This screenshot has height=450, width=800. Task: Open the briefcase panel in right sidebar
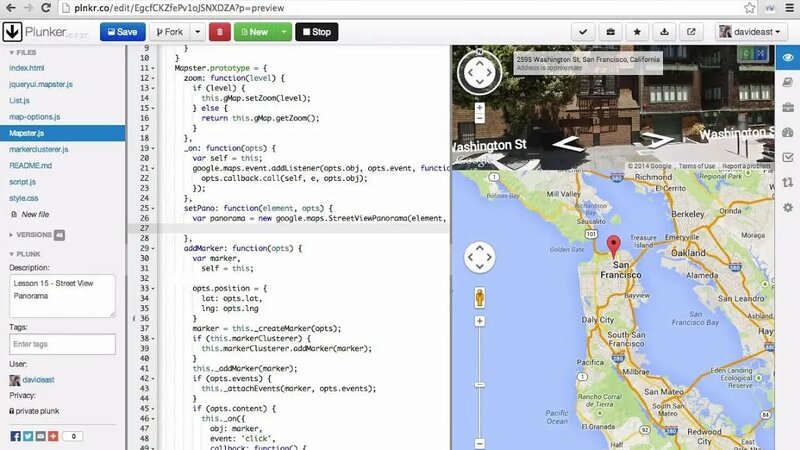788,107
